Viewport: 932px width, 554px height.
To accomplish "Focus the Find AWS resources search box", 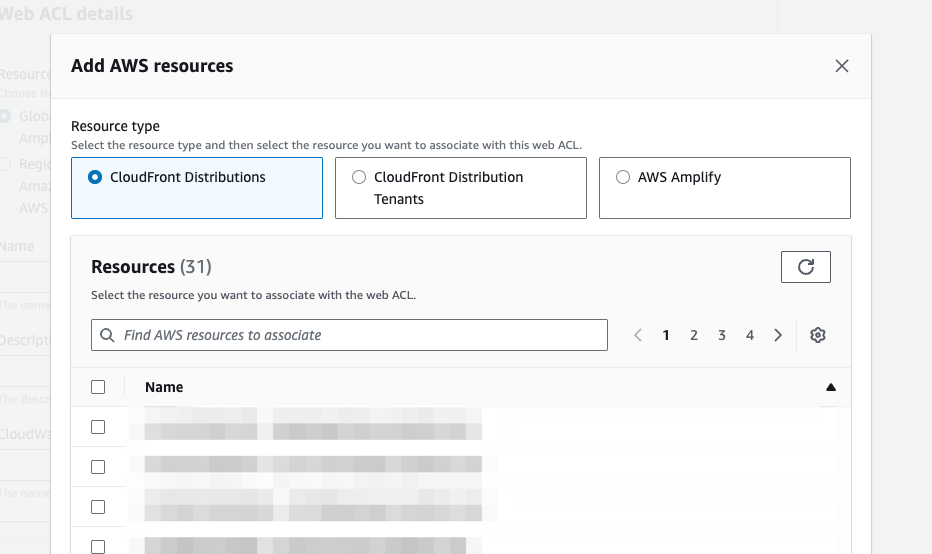I will pos(360,335).
